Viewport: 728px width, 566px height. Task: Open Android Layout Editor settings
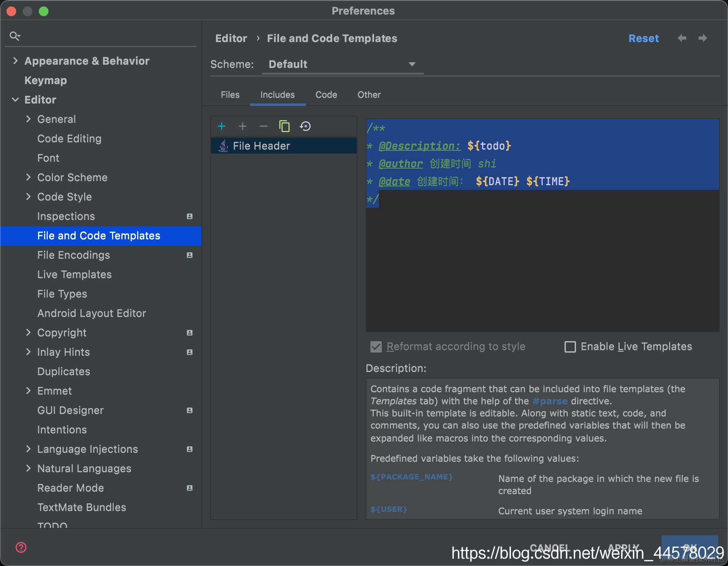[x=92, y=313]
